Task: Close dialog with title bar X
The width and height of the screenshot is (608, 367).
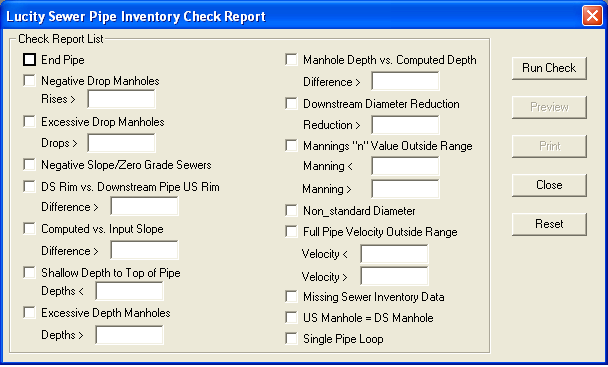Action: click(592, 16)
